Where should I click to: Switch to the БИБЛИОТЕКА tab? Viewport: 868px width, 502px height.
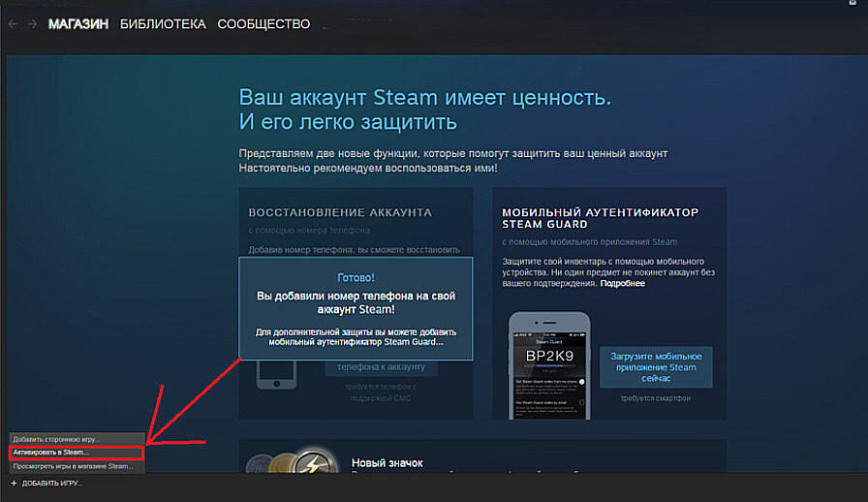click(163, 23)
